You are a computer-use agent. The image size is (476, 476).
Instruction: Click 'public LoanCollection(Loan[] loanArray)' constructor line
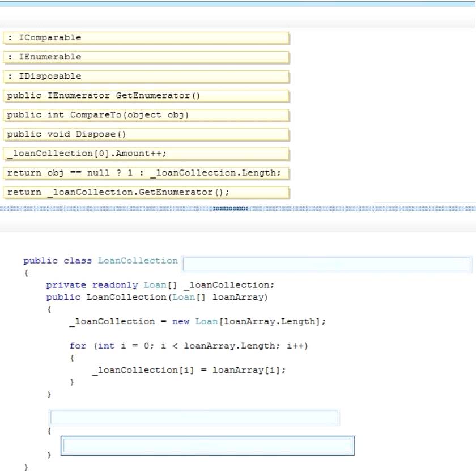click(157, 297)
